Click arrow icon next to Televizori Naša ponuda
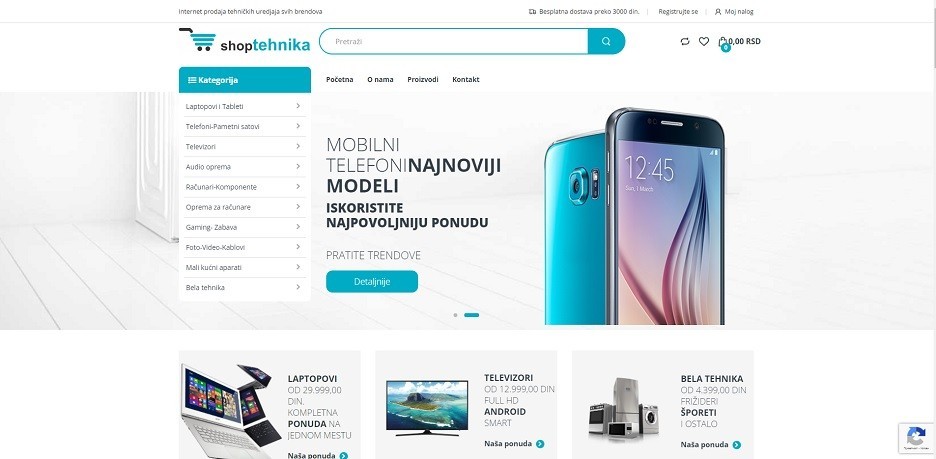 540,443
